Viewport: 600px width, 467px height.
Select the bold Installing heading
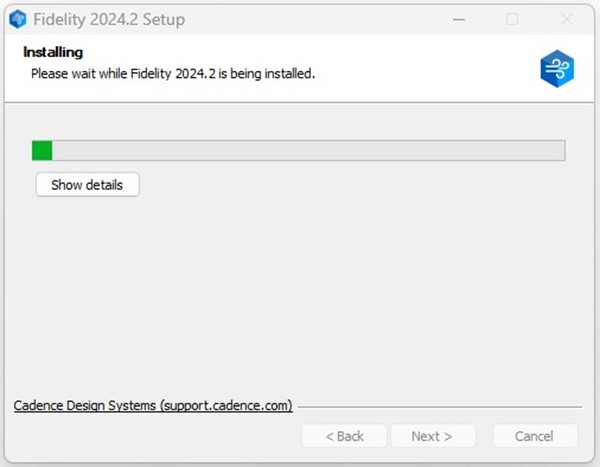[x=53, y=52]
